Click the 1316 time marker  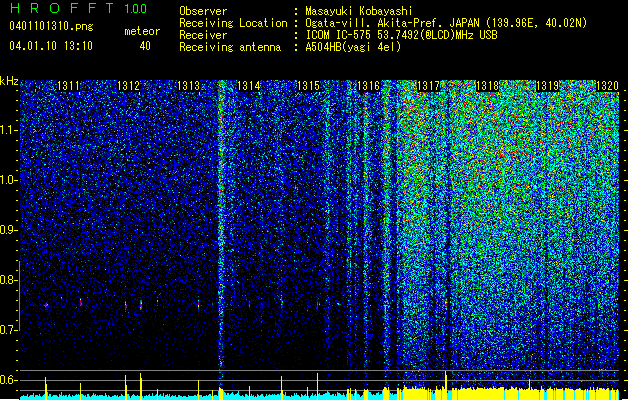coord(368,86)
